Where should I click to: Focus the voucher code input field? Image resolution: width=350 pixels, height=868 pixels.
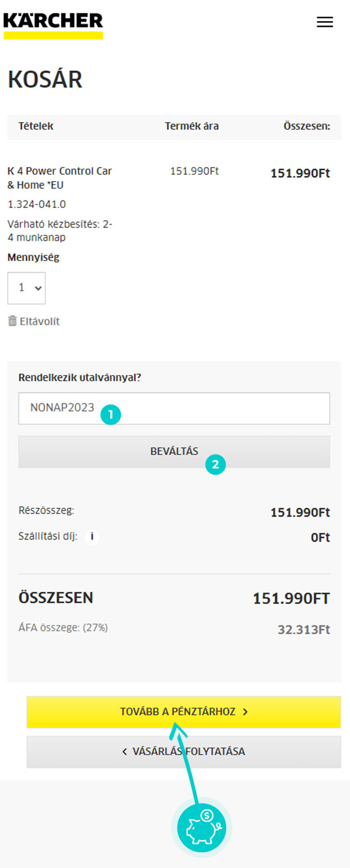click(x=174, y=408)
